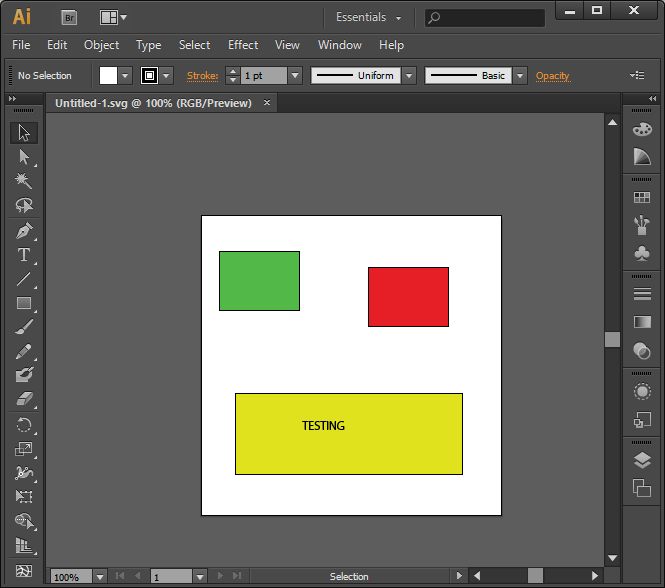665x588 pixels.
Task: Open the Window menu
Action: pos(340,45)
